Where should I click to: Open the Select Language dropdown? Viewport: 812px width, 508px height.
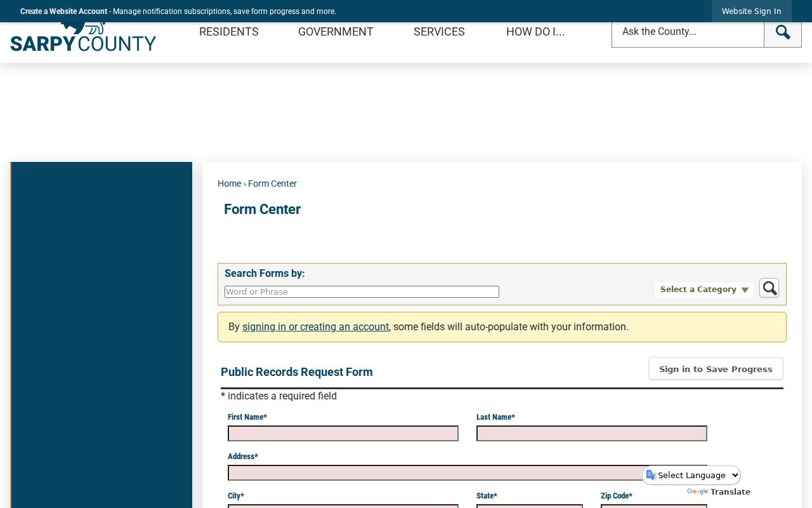692,475
